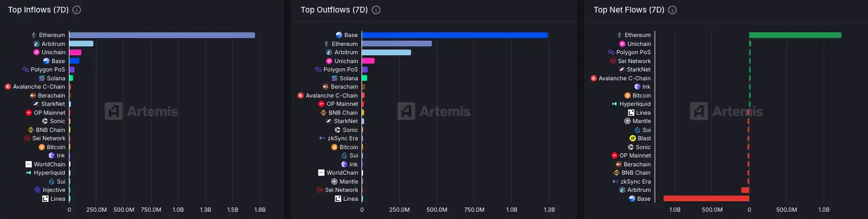Screen dimensions: 868x219
Task: Select the Arbitrum label in Top Inflows
Action: 53,44
